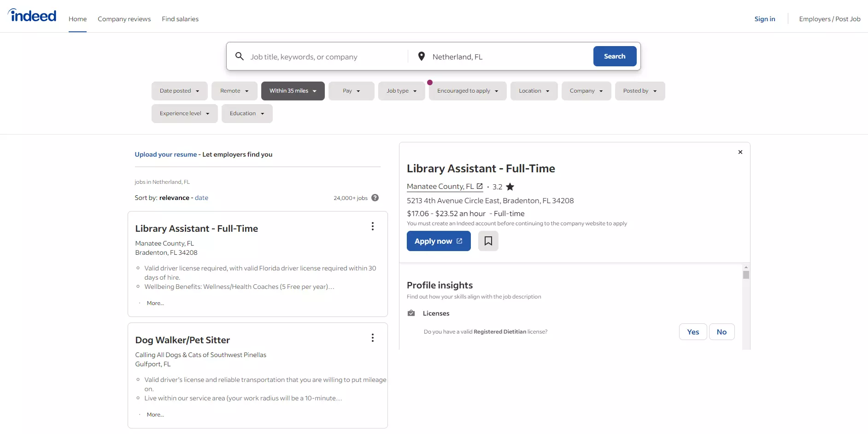Click More under Library Assistant listing

(x=155, y=303)
